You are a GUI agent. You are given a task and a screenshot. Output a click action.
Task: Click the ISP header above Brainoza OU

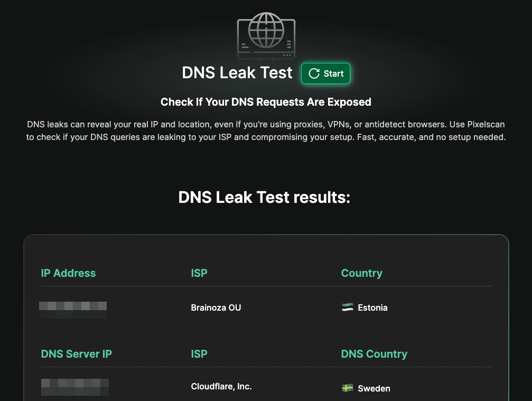[x=199, y=273]
